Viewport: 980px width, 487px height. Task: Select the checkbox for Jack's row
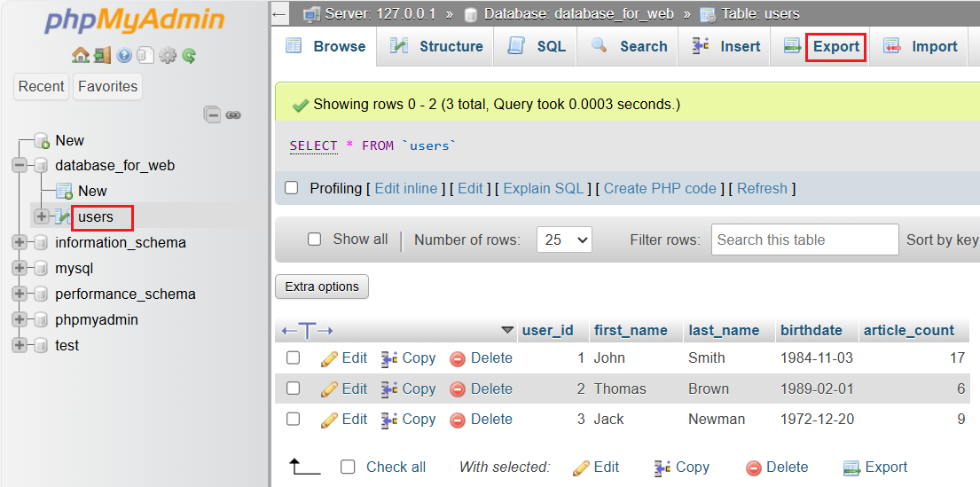click(294, 419)
